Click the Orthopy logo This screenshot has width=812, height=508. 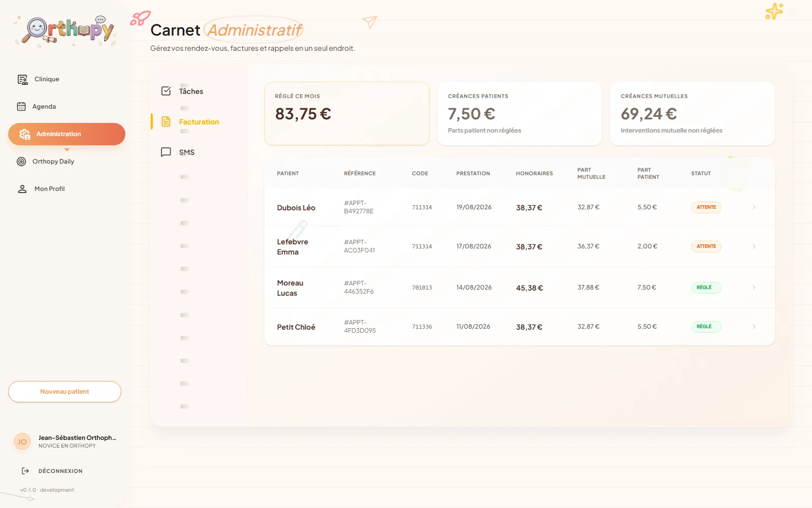coord(65,31)
